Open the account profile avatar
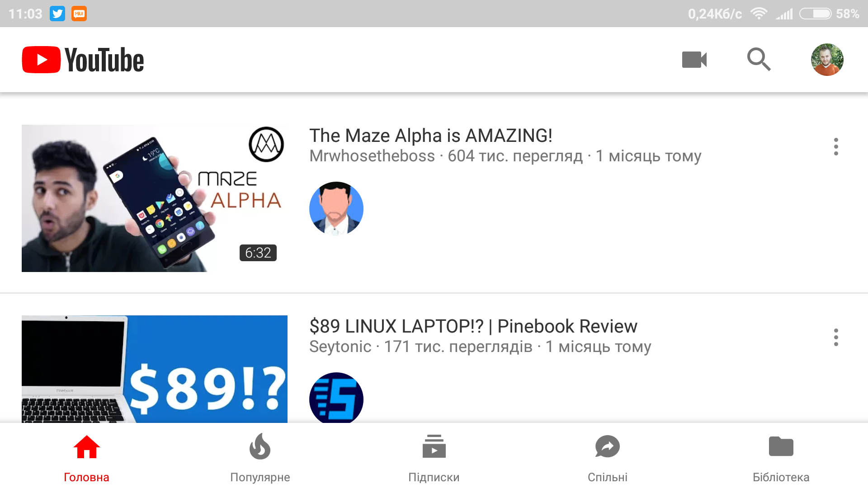Screen dimensions: 868x488 [827, 60]
